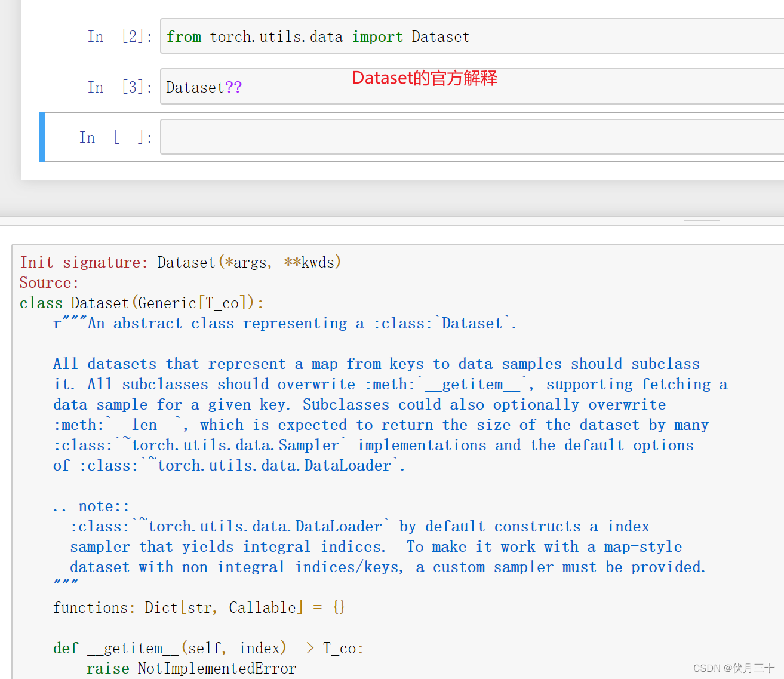Viewport: 784px width, 679px height.
Task: Click the Dataset?? code cell
Action: [472, 87]
